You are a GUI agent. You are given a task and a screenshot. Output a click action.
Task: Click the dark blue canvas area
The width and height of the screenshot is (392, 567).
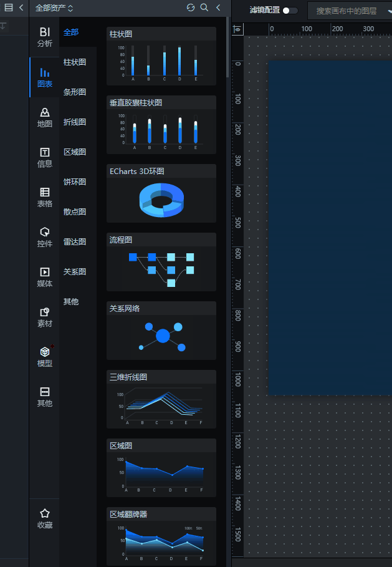point(330,228)
